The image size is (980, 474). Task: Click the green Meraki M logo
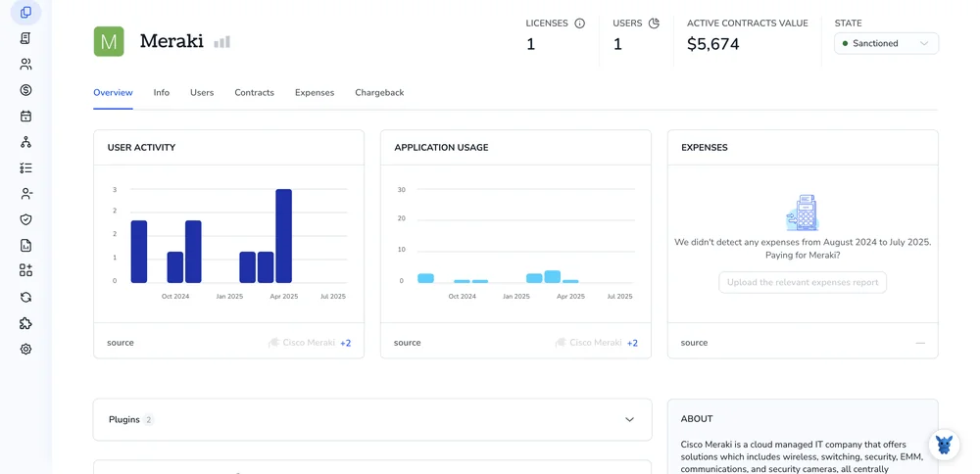[x=109, y=42]
